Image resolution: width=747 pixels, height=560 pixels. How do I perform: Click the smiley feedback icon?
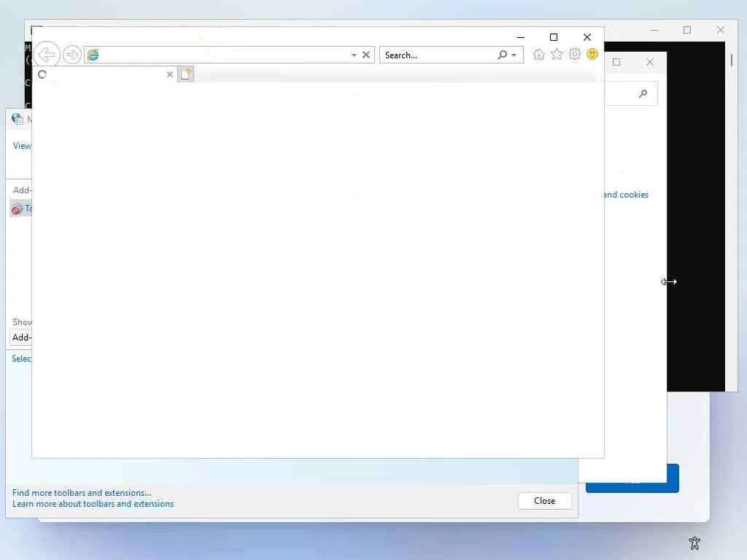point(592,54)
